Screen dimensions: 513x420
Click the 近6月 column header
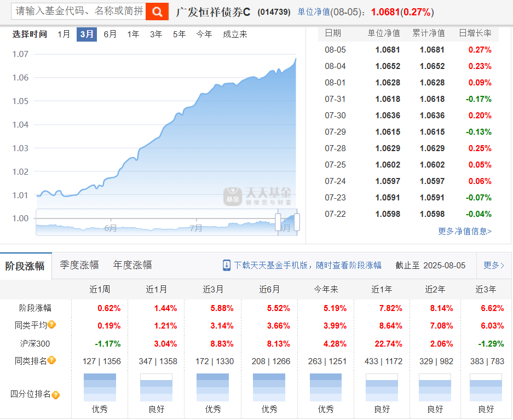coord(269,289)
